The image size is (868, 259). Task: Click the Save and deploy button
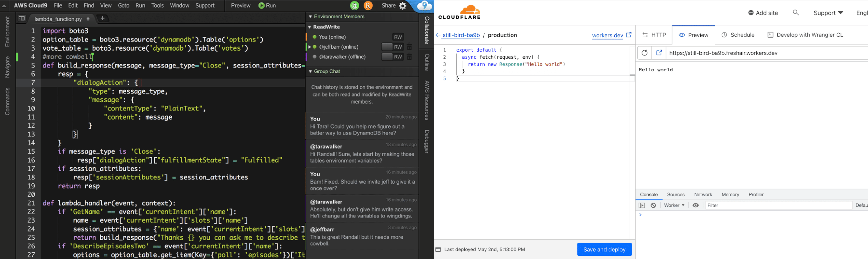tap(604, 250)
